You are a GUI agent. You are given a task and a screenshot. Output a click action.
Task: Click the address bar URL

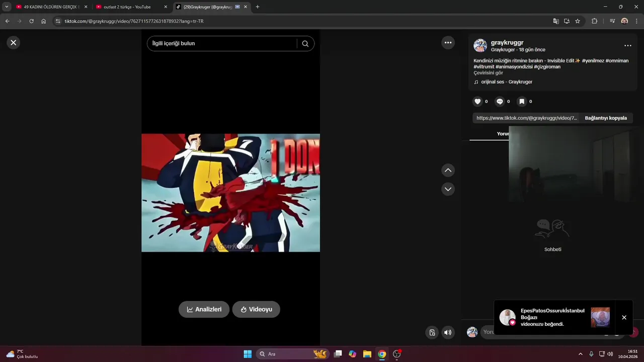(x=134, y=21)
